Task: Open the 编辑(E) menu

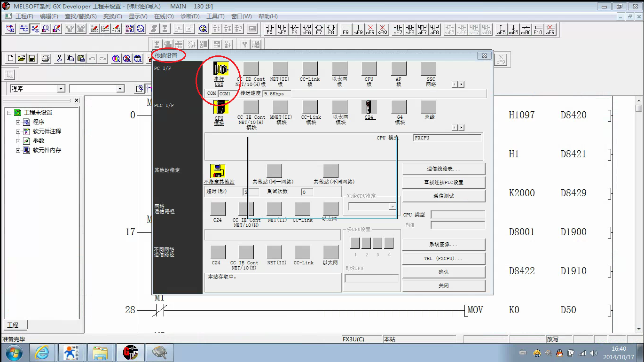Action: tap(49, 16)
